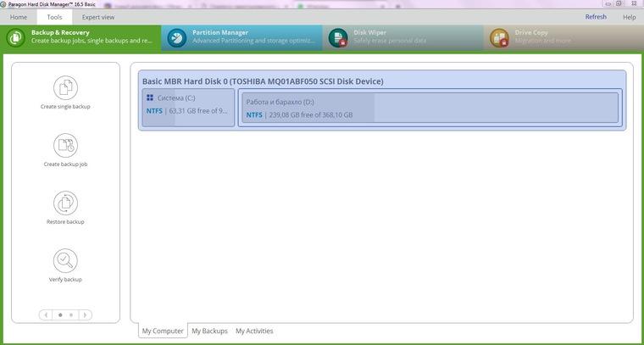This screenshot has height=345, width=644.
Task: Open the My Backups tab
Action: (x=209, y=331)
